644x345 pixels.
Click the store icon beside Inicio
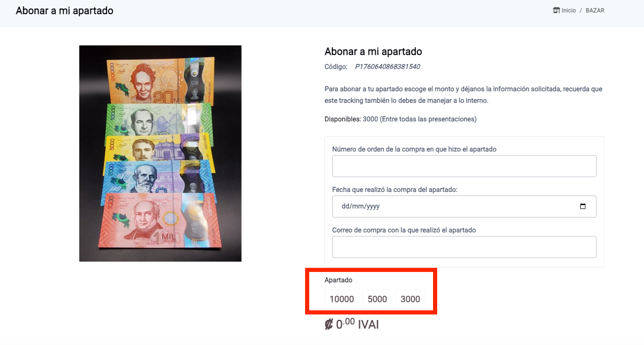point(556,10)
